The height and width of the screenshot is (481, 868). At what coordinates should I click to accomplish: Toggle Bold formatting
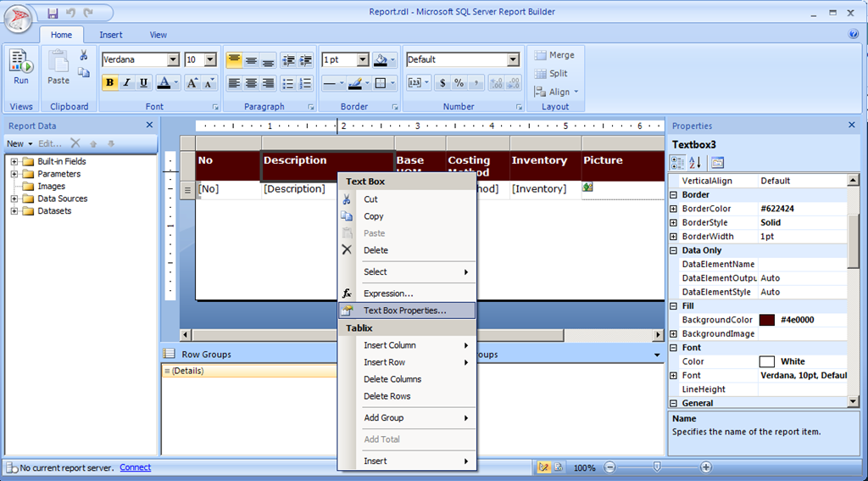(x=110, y=83)
